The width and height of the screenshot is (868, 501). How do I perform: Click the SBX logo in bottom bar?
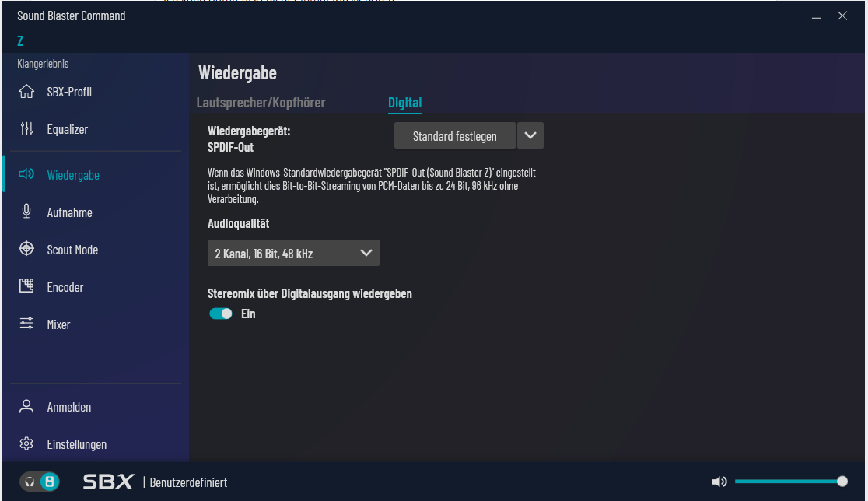coord(109,482)
